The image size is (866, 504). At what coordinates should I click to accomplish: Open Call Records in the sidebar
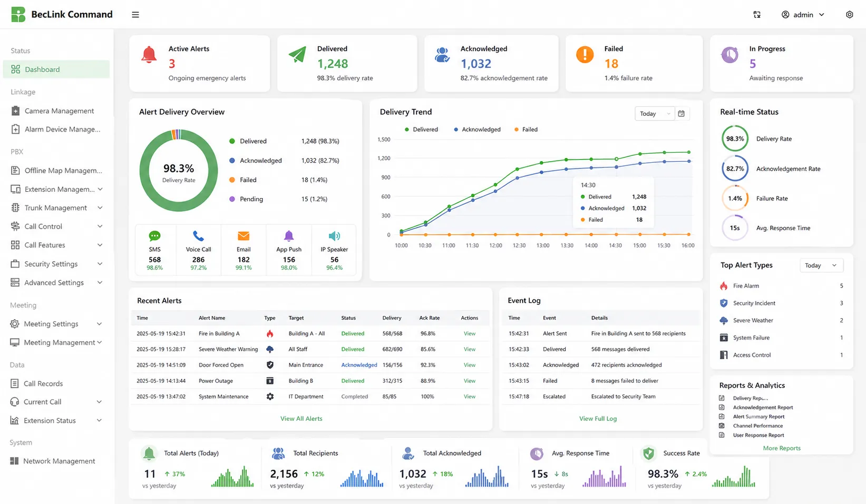pyautogui.click(x=43, y=384)
